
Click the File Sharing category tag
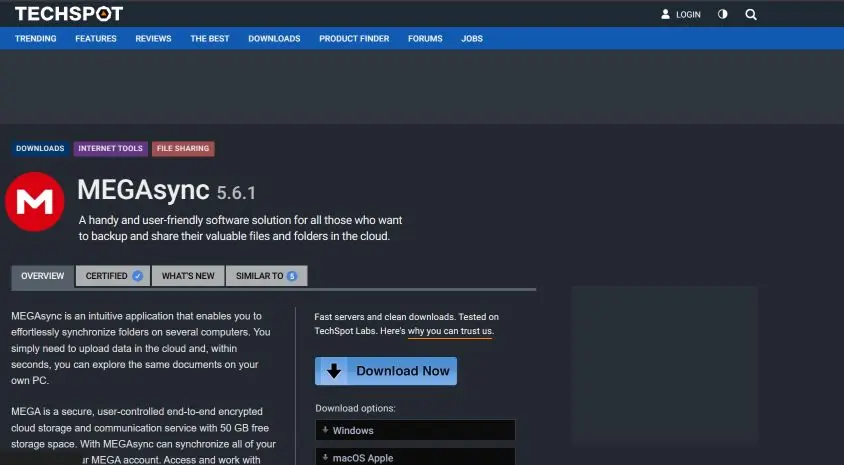point(183,149)
